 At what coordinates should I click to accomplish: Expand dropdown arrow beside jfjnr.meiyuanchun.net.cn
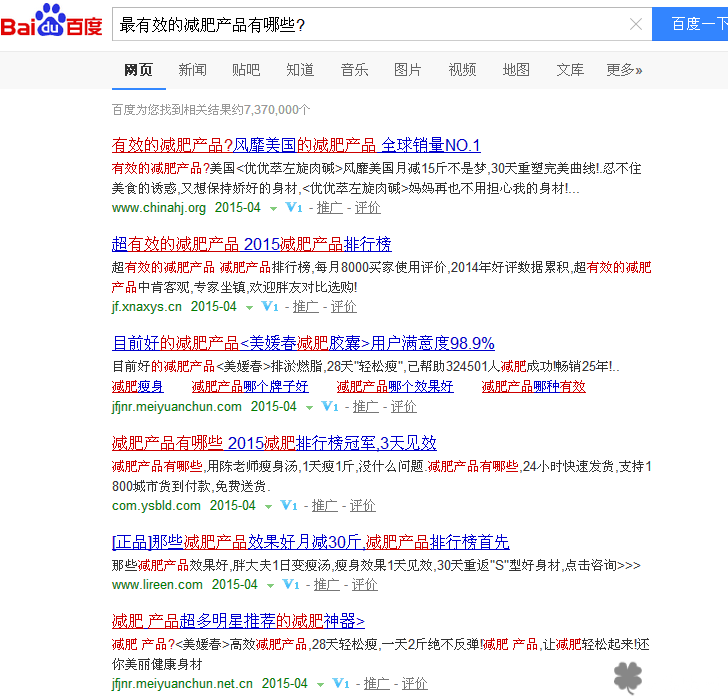click(320, 685)
